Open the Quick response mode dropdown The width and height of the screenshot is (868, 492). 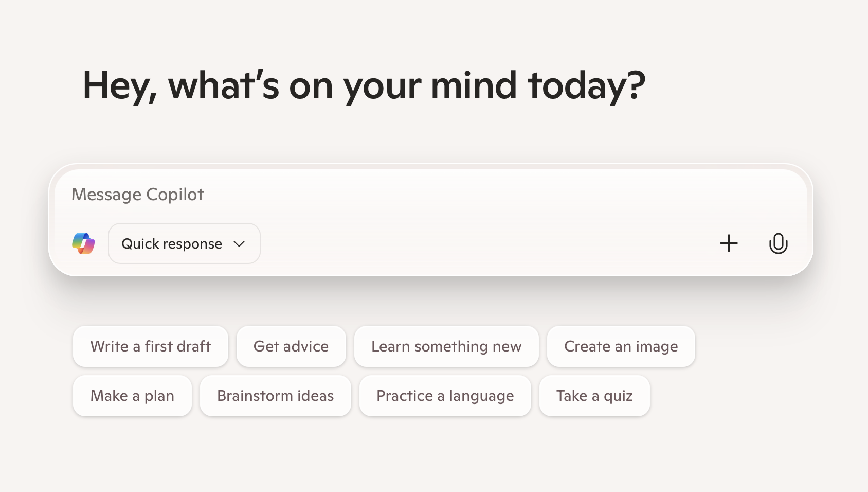(x=184, y=243)
